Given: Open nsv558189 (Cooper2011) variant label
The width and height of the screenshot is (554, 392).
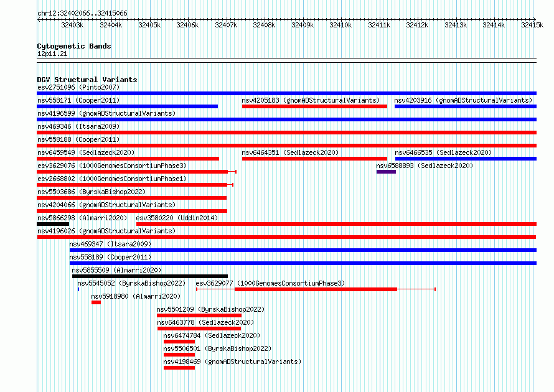Looking at the screenshot, I should pyautogui.click(x=110, y=257).
